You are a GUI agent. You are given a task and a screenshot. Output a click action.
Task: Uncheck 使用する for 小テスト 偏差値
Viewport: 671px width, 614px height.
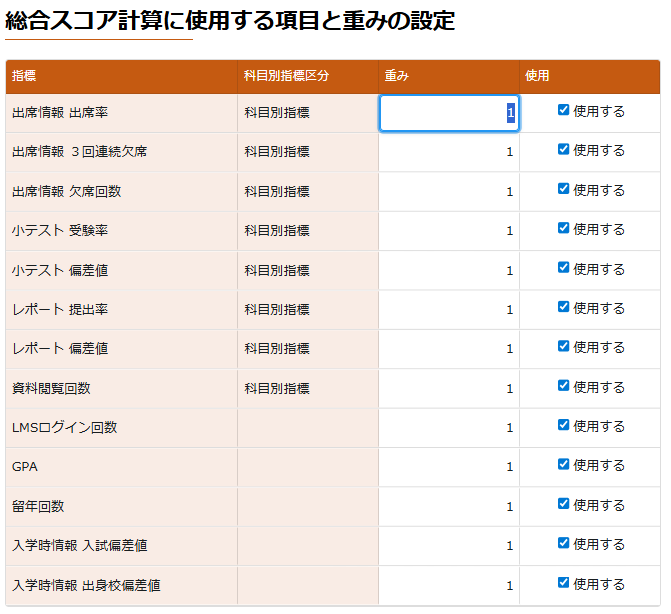point(564,268)
